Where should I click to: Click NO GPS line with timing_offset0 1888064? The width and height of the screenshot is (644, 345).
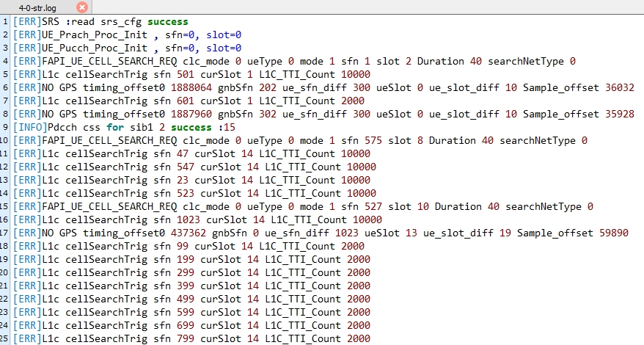click(x=323, y=87)
